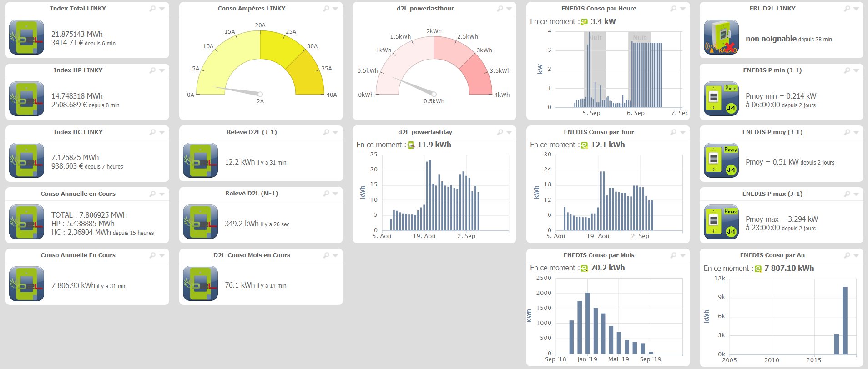This screenshot has height=369, width=868.
Task: Expand dropdown arrow on Index Total LINKY widget
Action: (x=162, y=9)
